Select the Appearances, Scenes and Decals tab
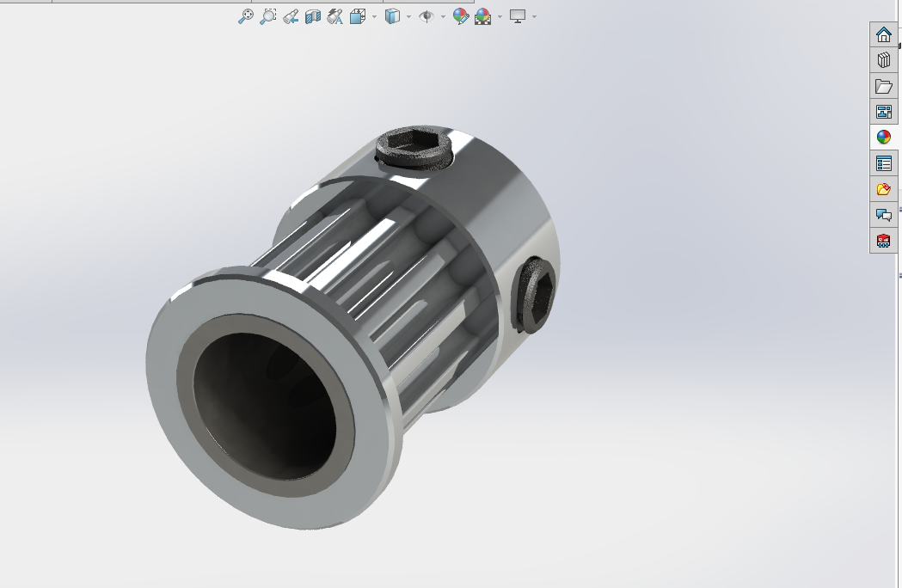This screenshot has width=902, height=588. click(x=884, y=137)
